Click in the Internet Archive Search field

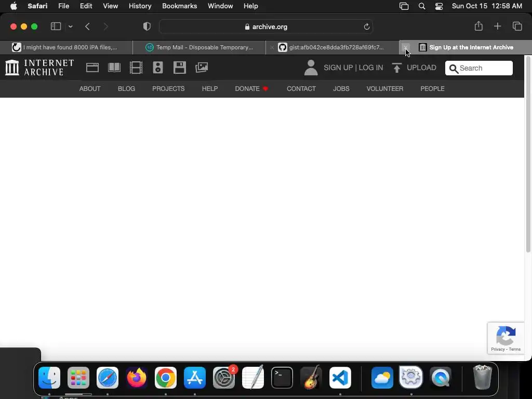point(478,68)
